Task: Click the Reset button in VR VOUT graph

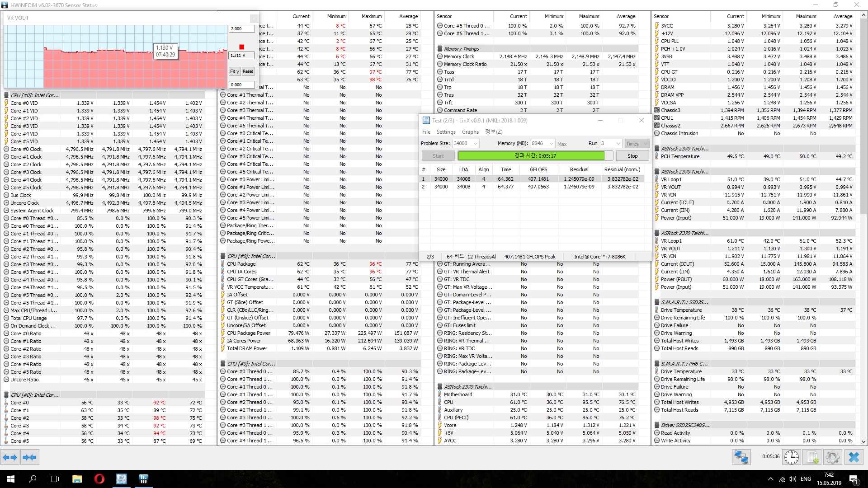Action: [248, 71]
